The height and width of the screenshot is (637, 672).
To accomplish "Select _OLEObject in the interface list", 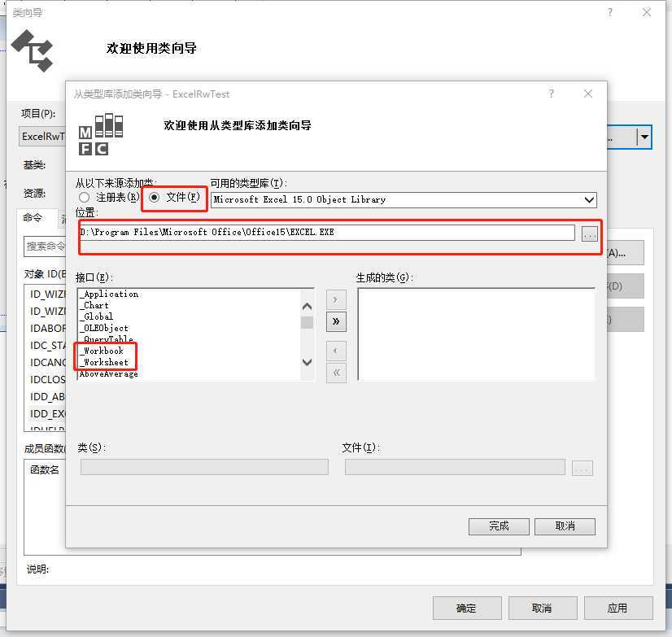I will click(x=103, y=328).
